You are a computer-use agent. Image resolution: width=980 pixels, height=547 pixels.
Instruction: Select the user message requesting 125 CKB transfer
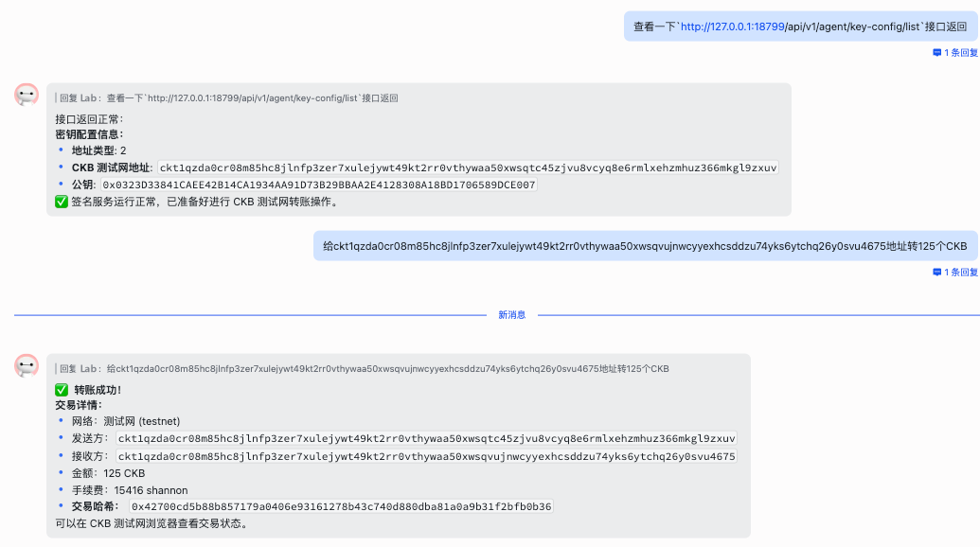644,246
